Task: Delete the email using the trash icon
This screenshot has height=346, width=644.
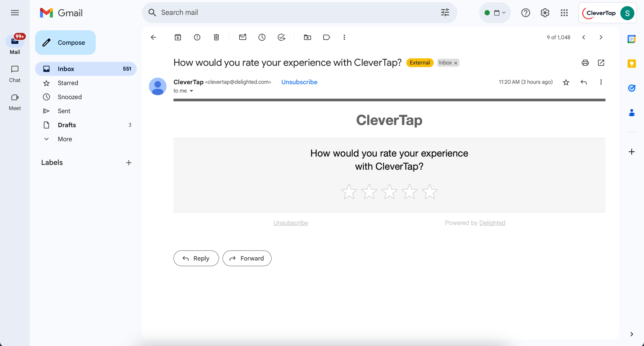Action: [x=216, y=37]
